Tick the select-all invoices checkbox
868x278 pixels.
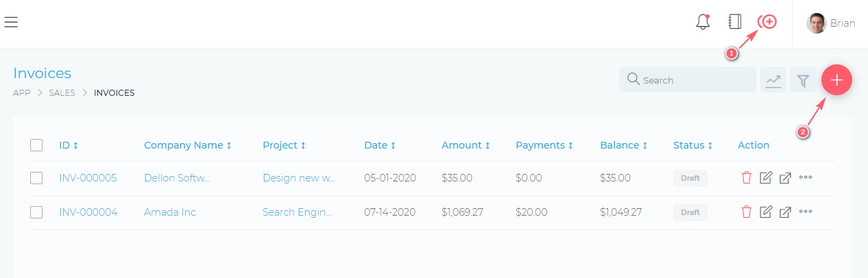click(x=36, y=145)
